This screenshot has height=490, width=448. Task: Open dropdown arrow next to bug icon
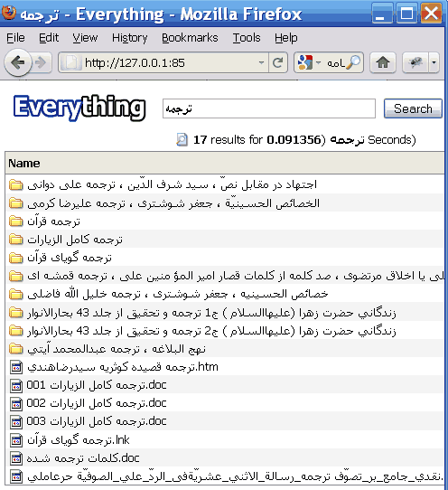pyautogui.click(x=434, y=62)
